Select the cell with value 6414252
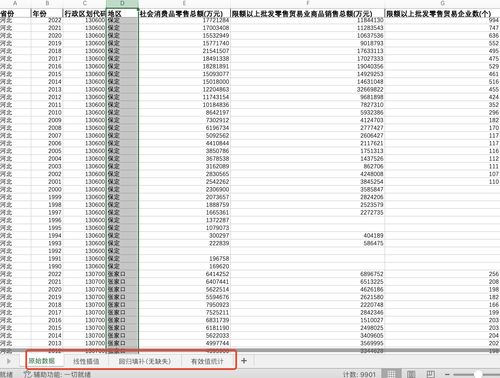 184,274
